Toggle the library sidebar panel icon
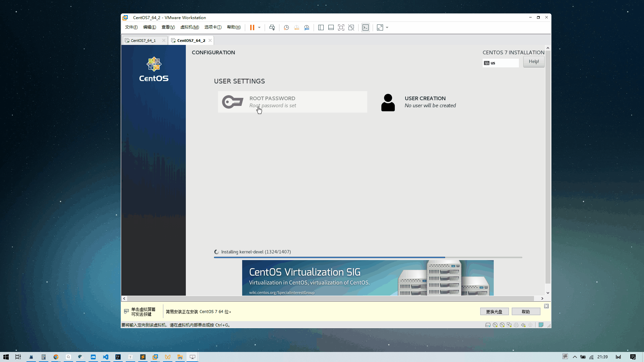 click(x=321, y=27)
